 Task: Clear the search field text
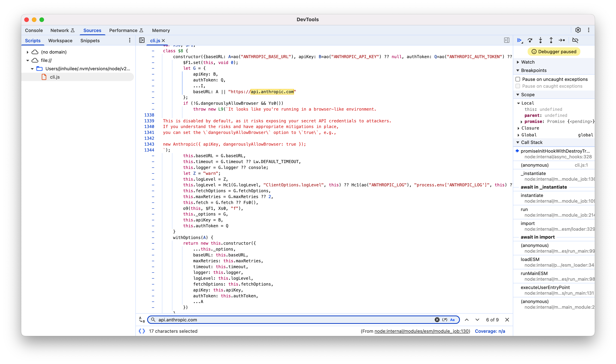[437, 320]
